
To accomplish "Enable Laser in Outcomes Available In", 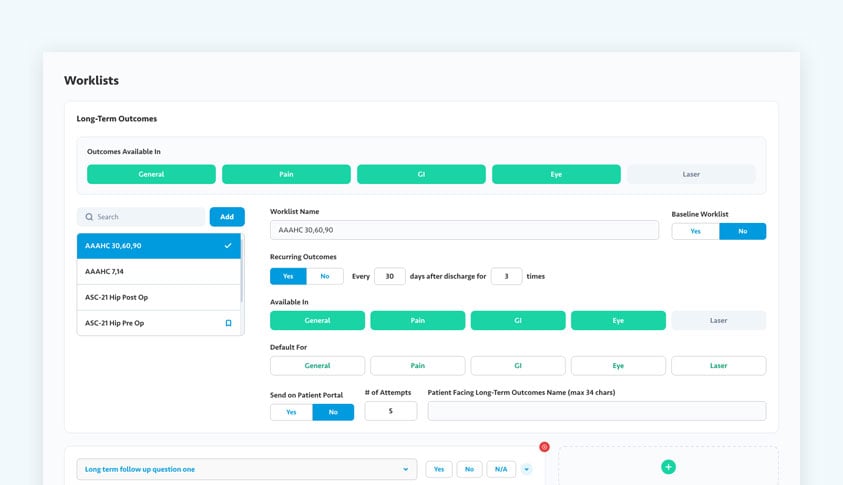I will pos(691,174).
